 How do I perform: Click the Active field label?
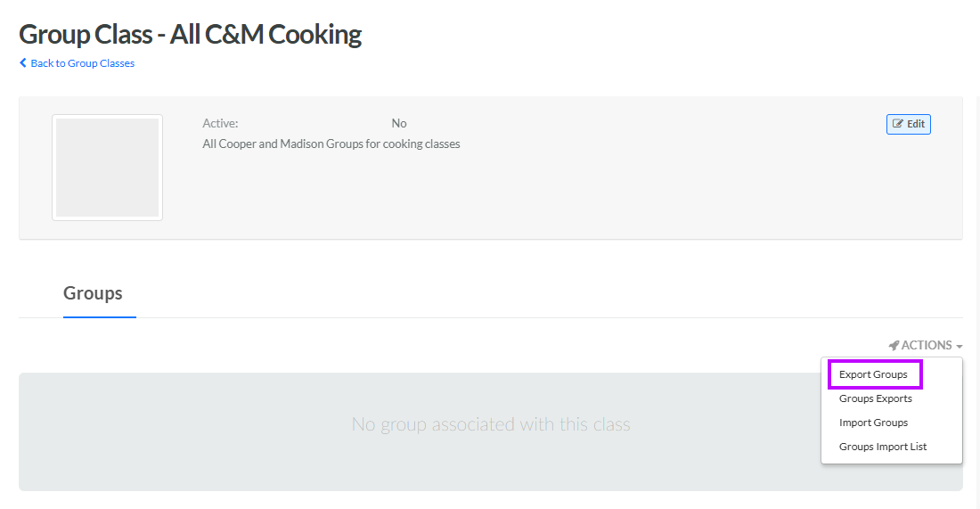220,123
